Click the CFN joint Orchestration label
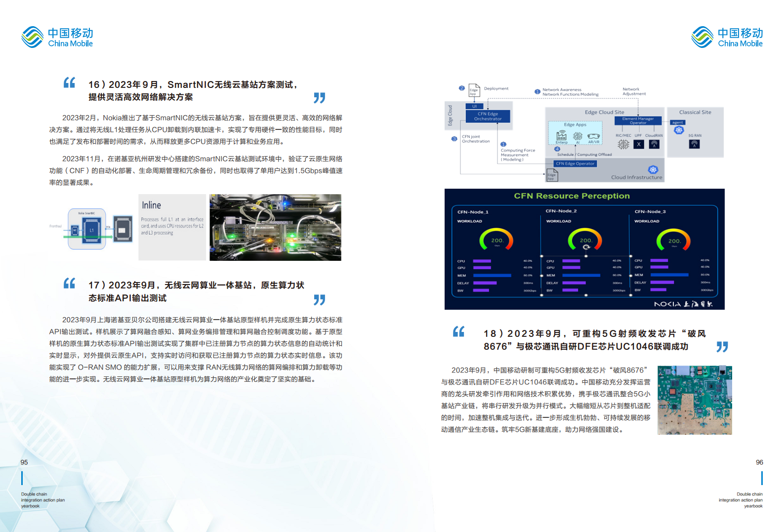This screenshot has height=532, width=784. click(x=476, y=139)
